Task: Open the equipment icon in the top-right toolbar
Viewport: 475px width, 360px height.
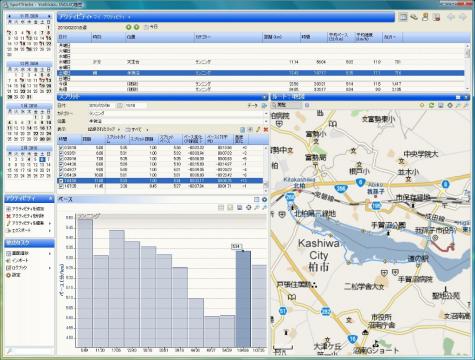Action: coord(414,17)
